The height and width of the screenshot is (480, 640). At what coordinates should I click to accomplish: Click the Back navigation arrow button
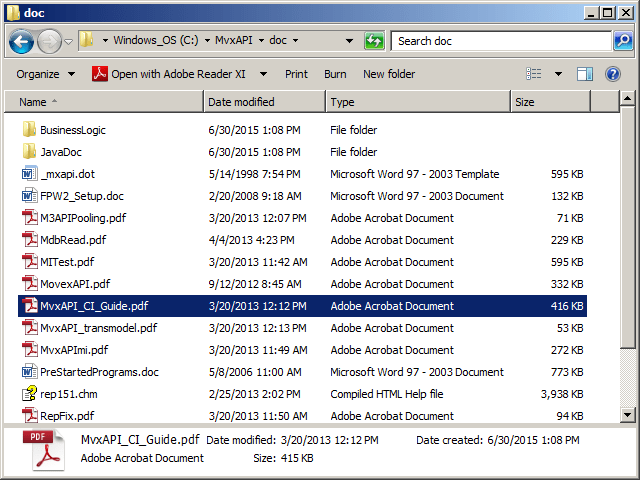coord(22,41)
